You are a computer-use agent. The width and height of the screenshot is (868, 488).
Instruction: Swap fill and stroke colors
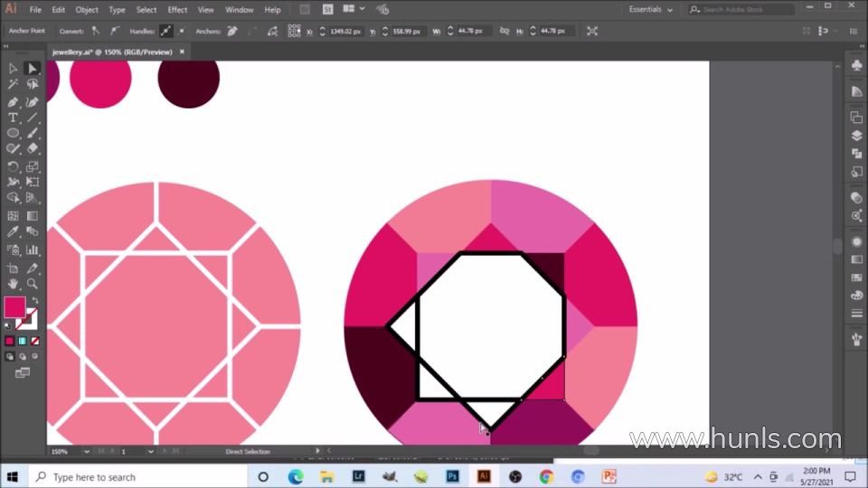[x=35, y=300]
